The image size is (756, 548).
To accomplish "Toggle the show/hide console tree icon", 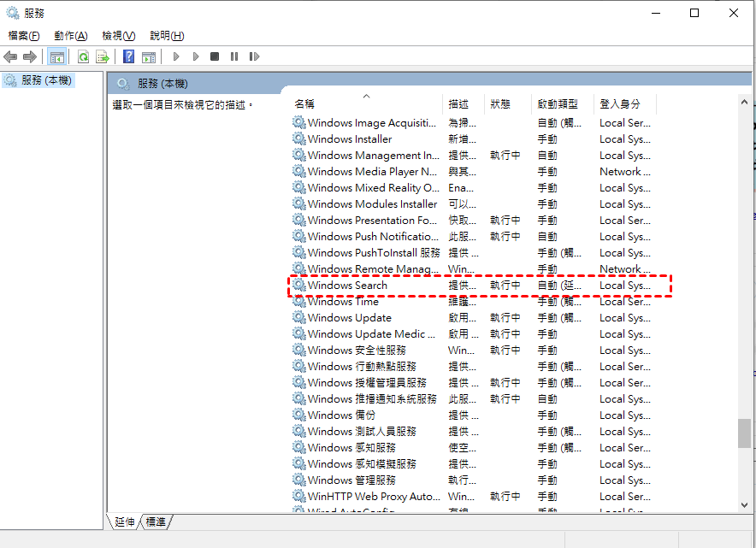I will point(57,57).
